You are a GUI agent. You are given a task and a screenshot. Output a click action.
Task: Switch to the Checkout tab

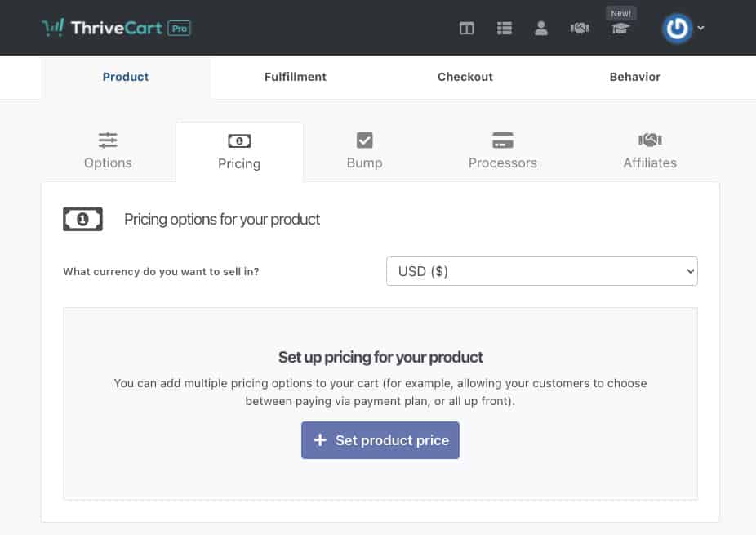pyautogui.click(x=465, y=76)
